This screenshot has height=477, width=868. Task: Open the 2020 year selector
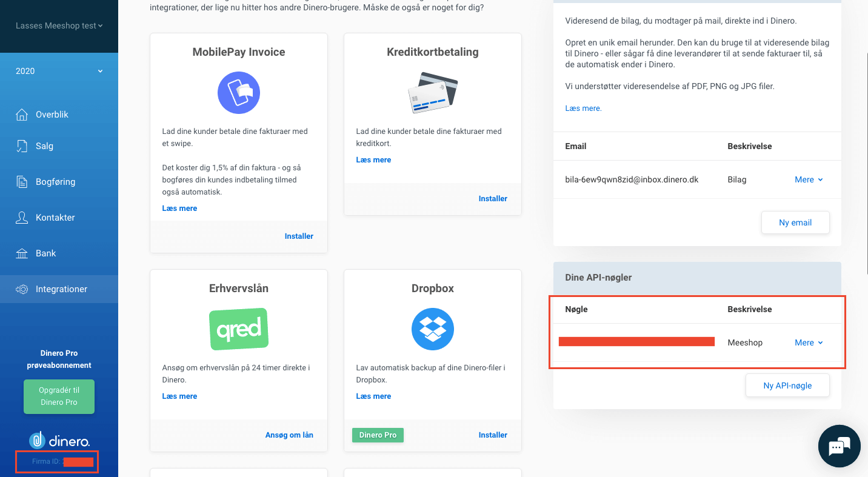tap(59, 71)
